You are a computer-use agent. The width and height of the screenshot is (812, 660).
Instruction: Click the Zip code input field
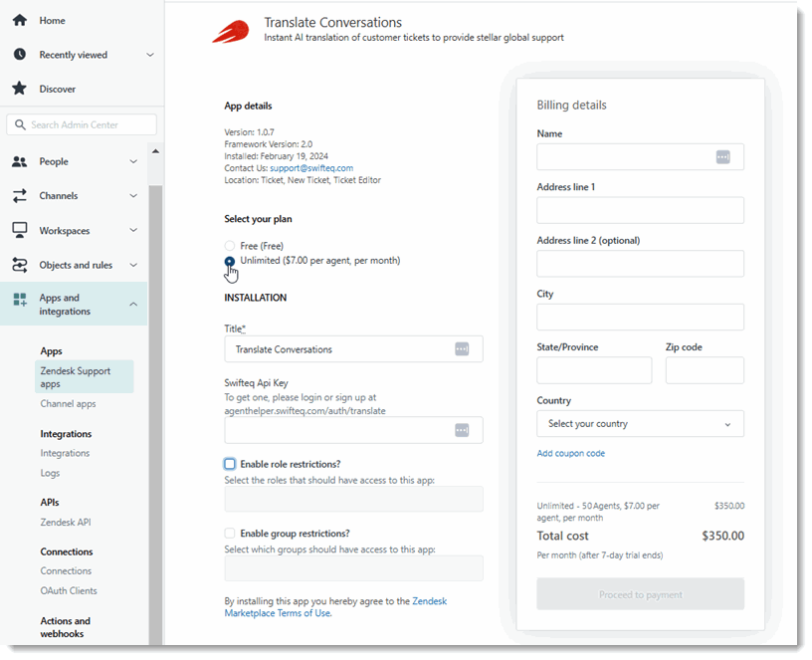[x=705, y=370]
